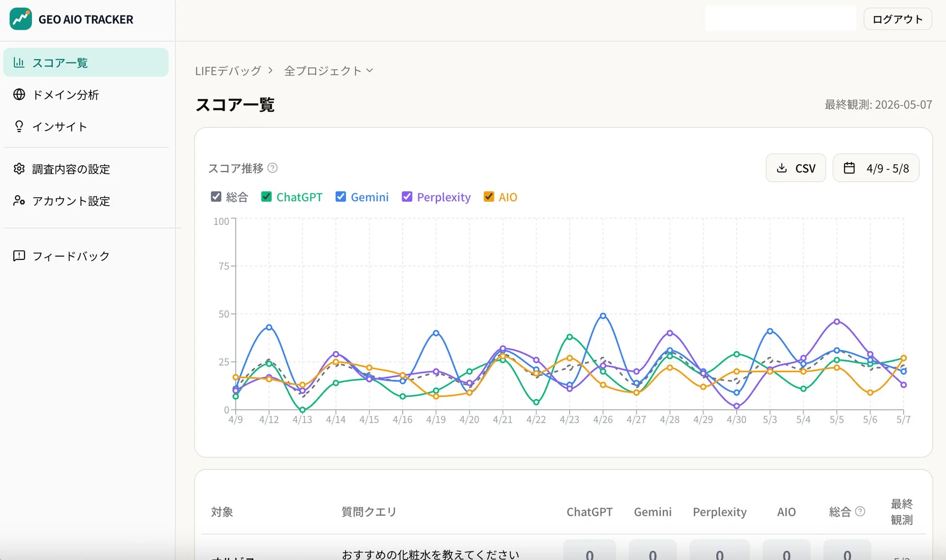The image size is (946, 560).
Task: Click the 最終観測: 2026-05-07 text
Action: 878,105
